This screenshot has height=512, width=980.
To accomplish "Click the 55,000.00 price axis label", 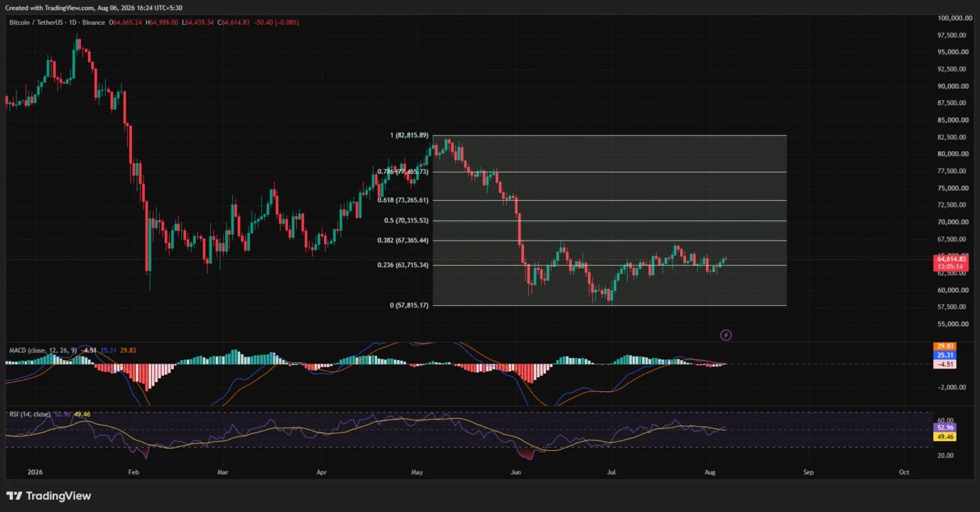I will pos(954,325).
